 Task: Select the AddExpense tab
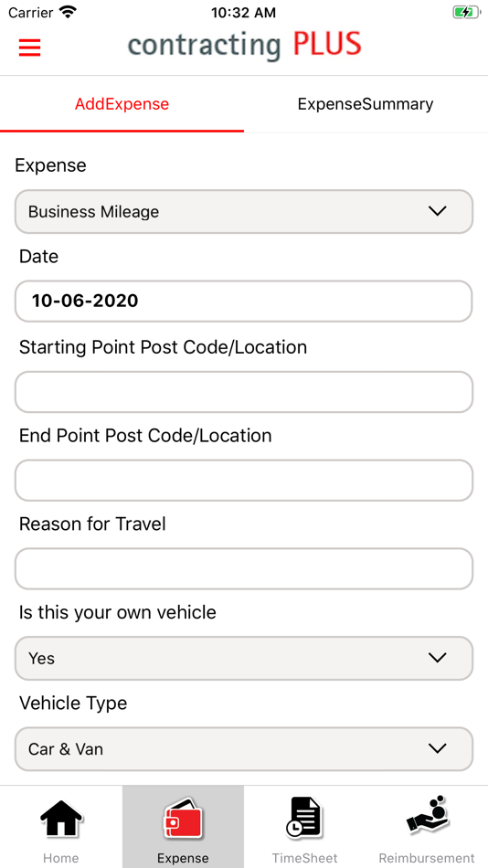pyautogui.click(x=122, y=104)
